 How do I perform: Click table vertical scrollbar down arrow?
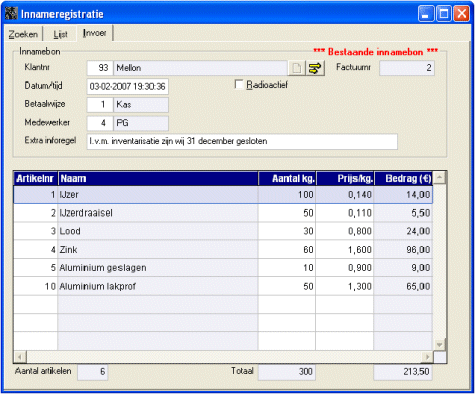click(440, 345)
